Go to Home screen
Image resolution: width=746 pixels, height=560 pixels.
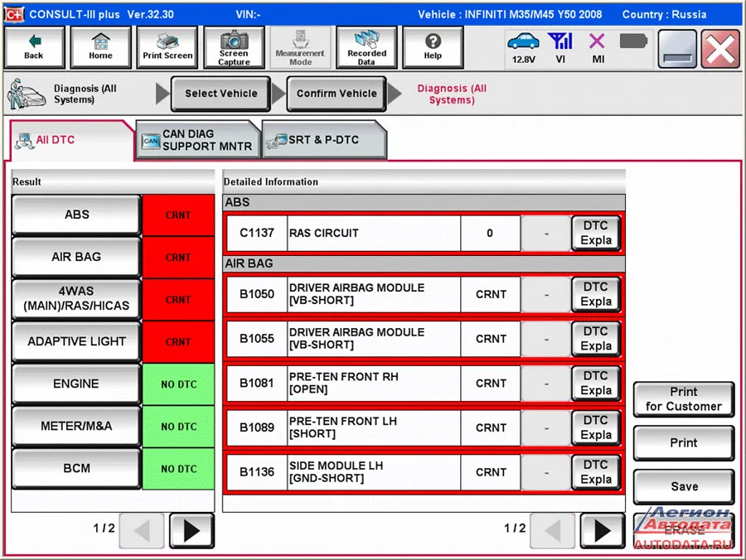[100, 47]
